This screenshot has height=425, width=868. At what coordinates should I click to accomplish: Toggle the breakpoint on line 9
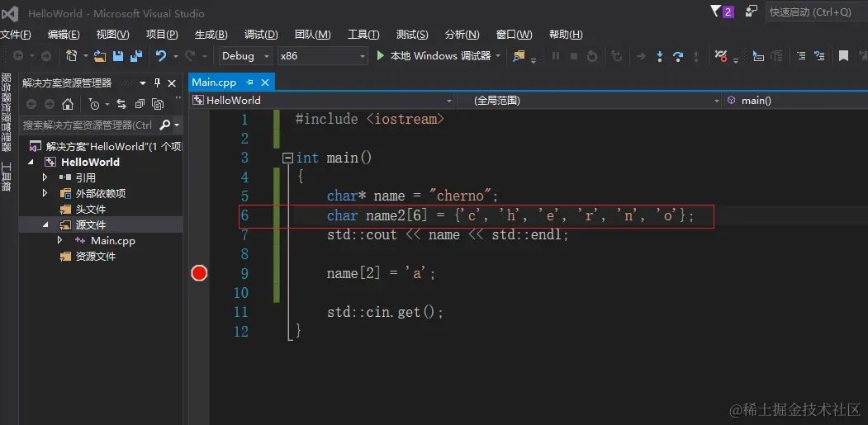(x=199, y=273)
